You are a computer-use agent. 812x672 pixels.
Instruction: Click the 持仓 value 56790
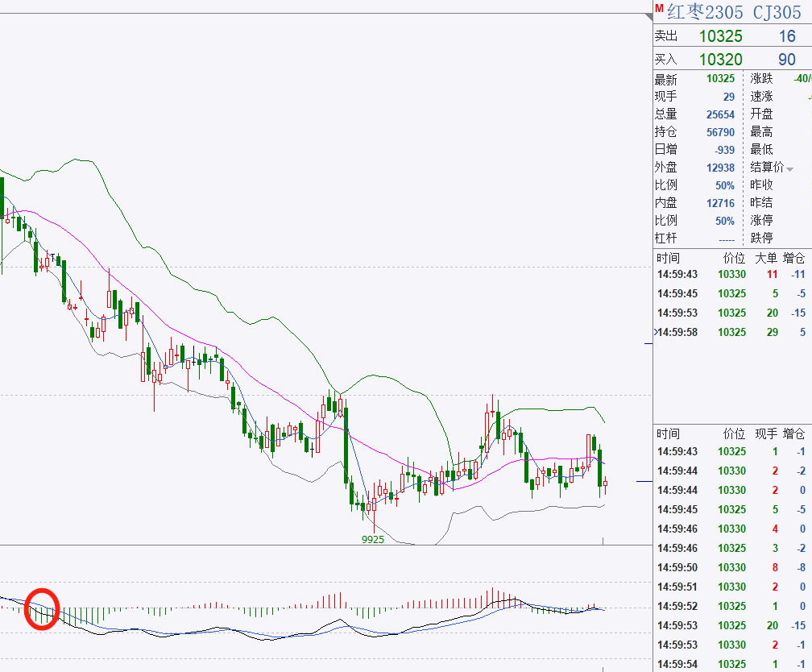click(x=720, y=132)
